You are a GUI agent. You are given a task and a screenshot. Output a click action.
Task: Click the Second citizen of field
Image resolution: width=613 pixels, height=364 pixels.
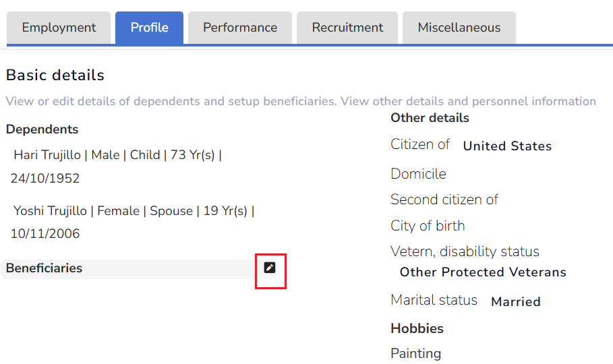click(x=444, y=200)
